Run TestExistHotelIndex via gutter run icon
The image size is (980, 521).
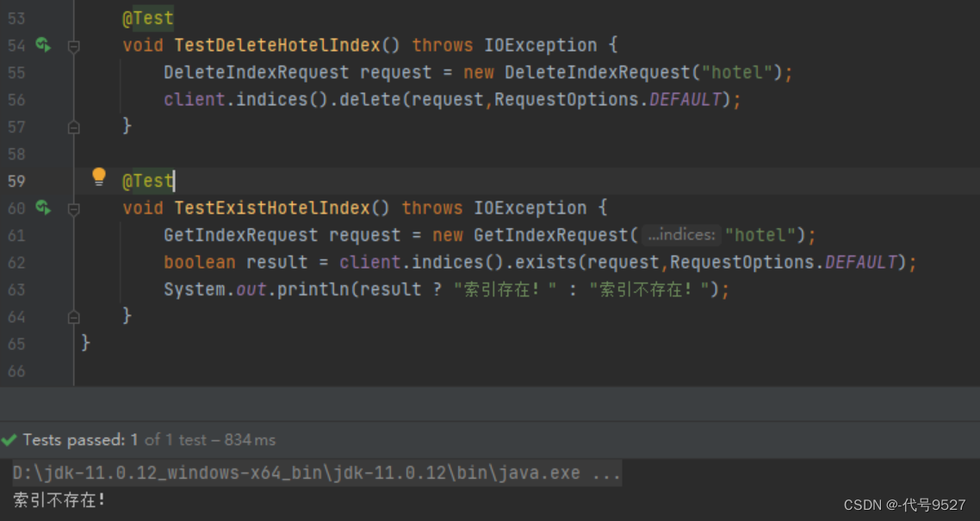[43, 208]
